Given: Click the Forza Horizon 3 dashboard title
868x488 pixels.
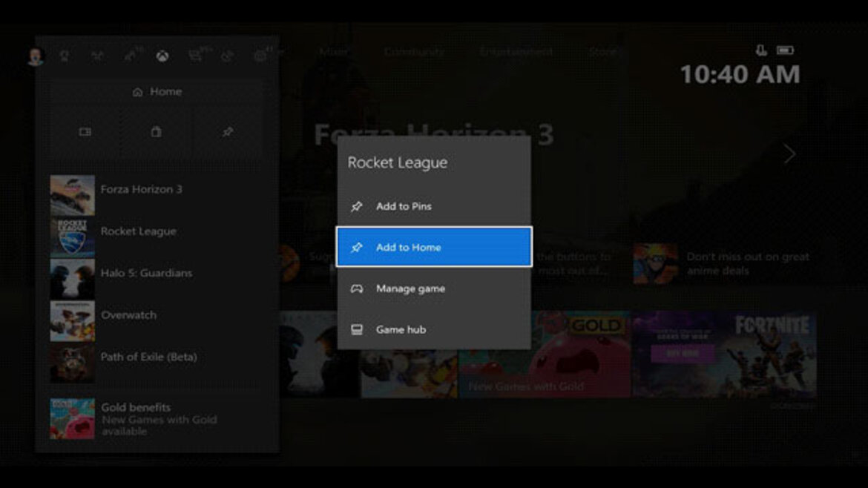Looking at the screenshot, I should (x=434, y=134).
